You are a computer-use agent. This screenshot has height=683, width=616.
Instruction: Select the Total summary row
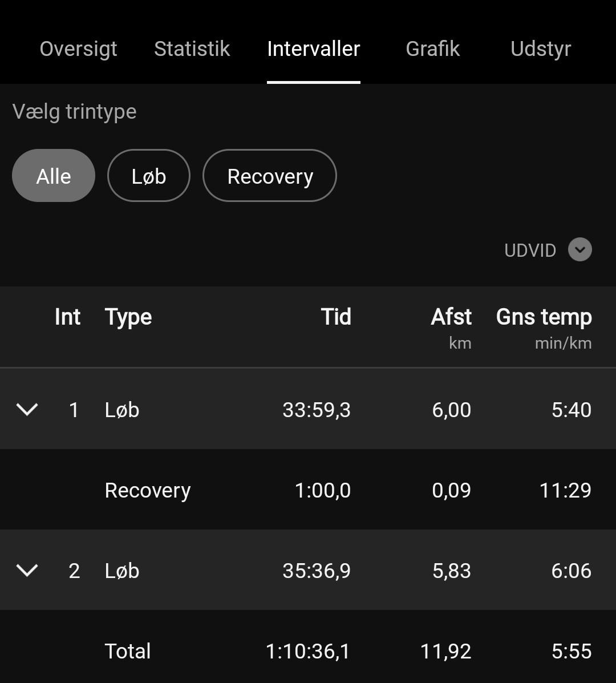pyautogui.click(x=308, y=651)
